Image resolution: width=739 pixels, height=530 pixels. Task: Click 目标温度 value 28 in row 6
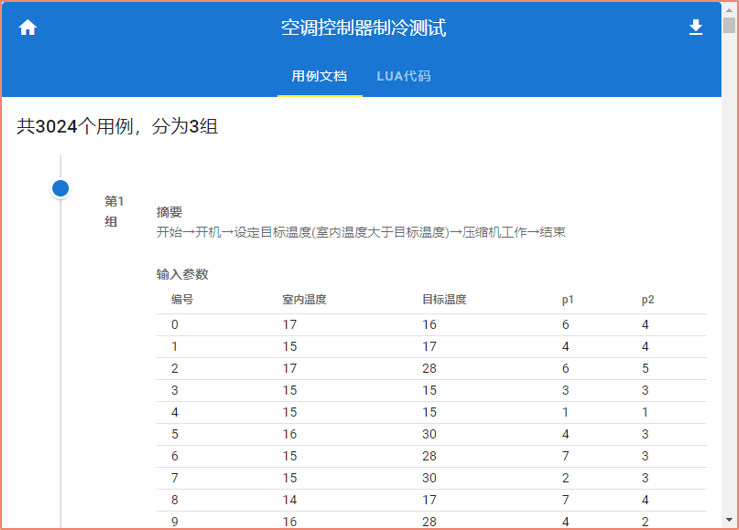[429, 456]
